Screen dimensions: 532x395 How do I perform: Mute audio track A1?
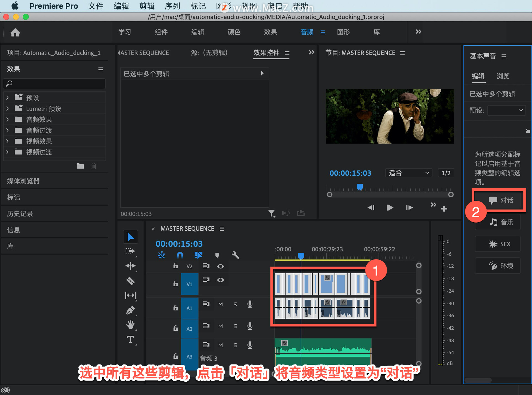tap(221, 304)
